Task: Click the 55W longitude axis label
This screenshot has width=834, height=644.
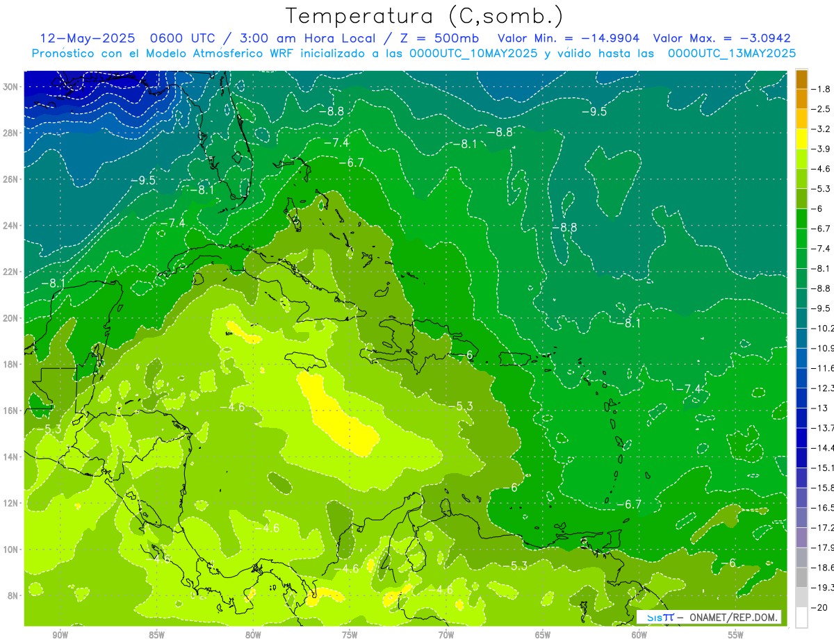Action: click(x=735, y=635)
